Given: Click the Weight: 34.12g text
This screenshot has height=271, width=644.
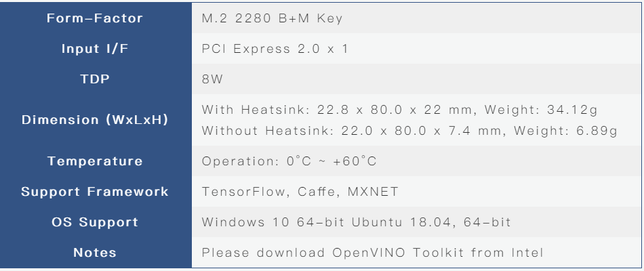Looking at the screenshot, I should click(541, 110).
